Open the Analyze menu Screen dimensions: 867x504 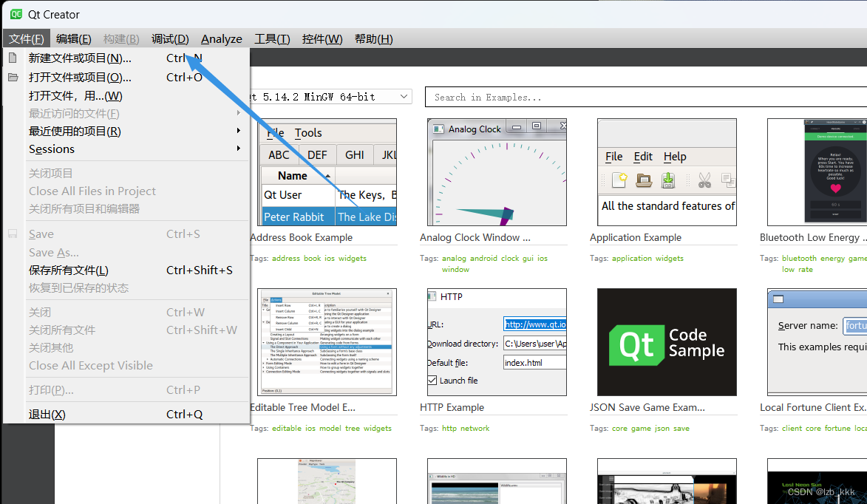(x=221, y=38)
